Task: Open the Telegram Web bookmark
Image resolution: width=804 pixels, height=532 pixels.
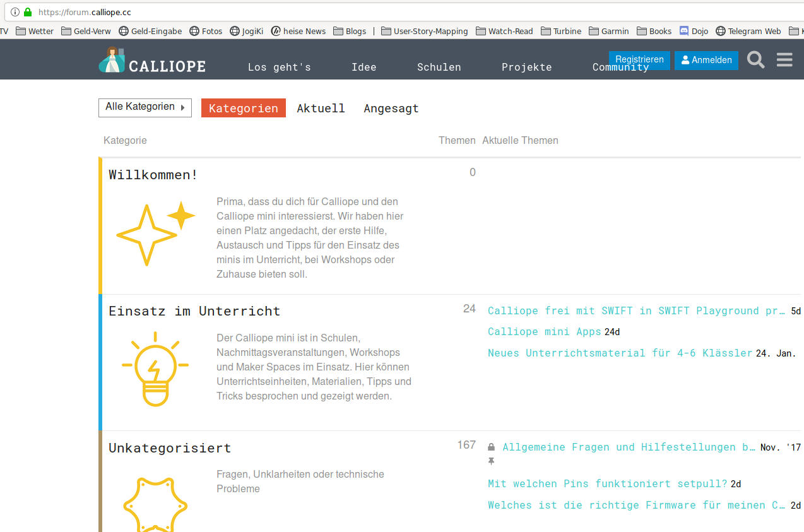Action: point(748,31)
